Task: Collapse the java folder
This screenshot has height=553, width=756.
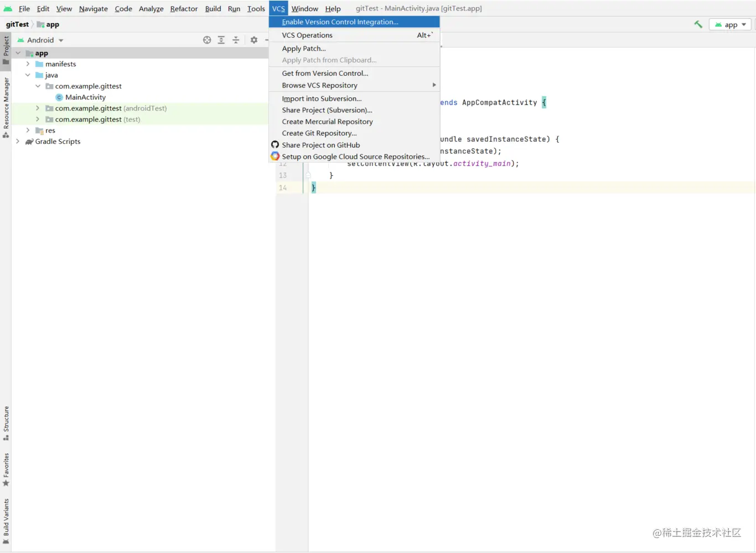Action: pyautogui.click(x=28, y=75)
